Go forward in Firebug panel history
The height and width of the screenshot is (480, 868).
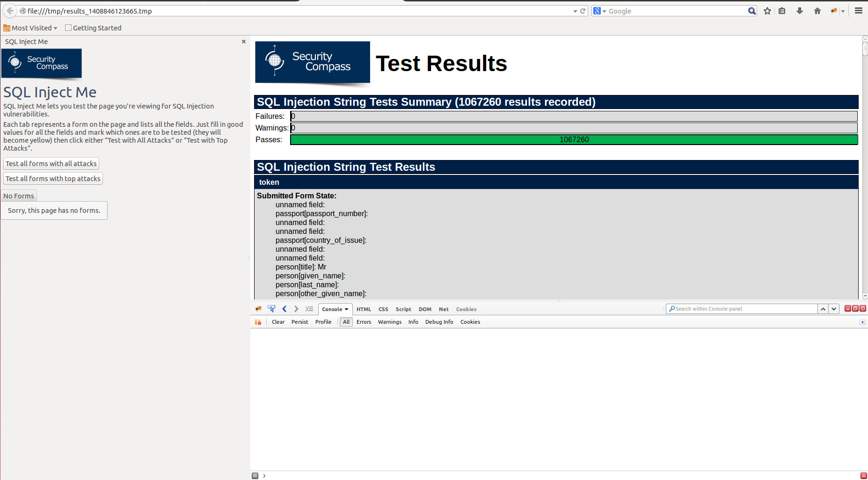point(296,309)
